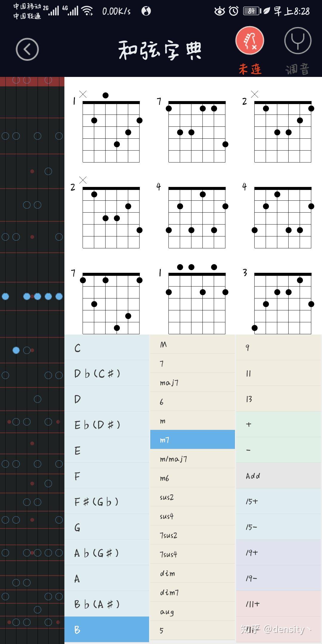The width and height of the screenshot is (322, 644).
Task: Select chord type sus2
Action: [193, 497]
